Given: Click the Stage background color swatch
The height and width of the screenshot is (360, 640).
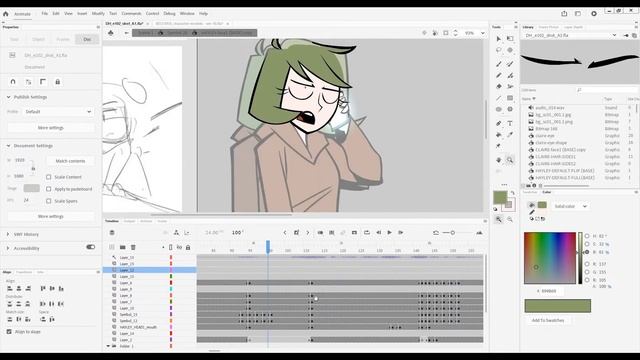Looking at the screenshot, I should (x=31, y=189).
